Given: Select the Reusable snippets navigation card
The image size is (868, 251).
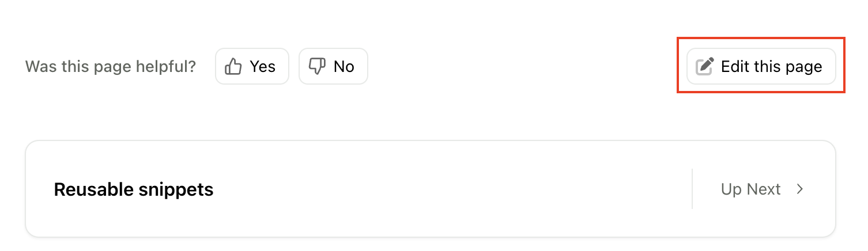Looking at the screenshot, I should click(x=430, y=189).
